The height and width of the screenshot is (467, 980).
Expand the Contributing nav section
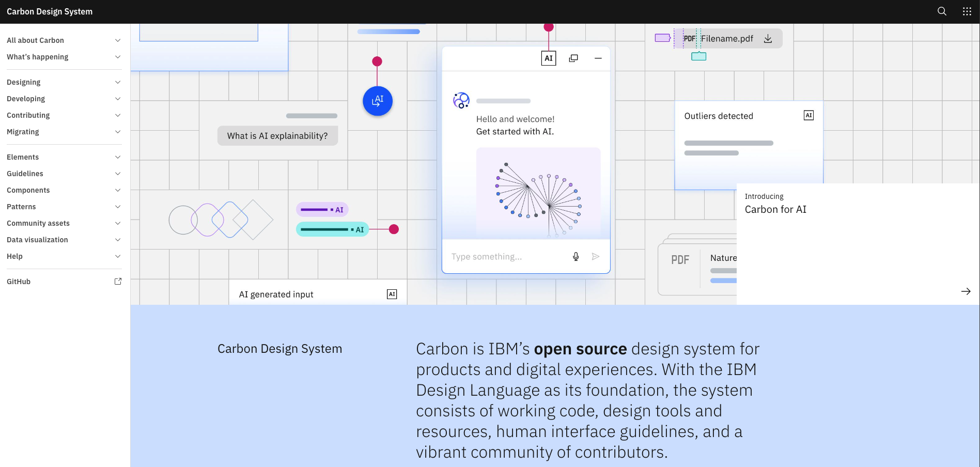(64, 115)
